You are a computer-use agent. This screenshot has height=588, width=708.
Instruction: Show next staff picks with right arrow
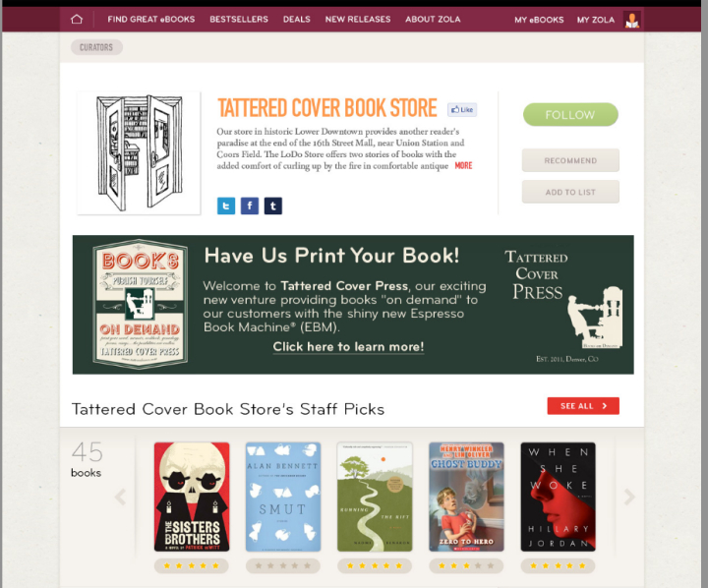tap(629, 497)
